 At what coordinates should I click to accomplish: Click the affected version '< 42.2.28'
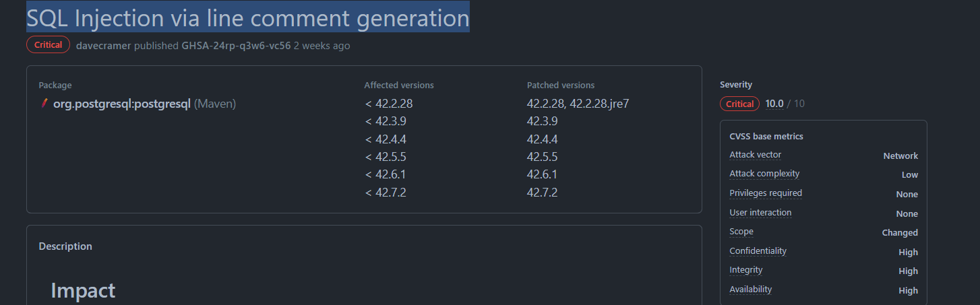pos(388,104)
